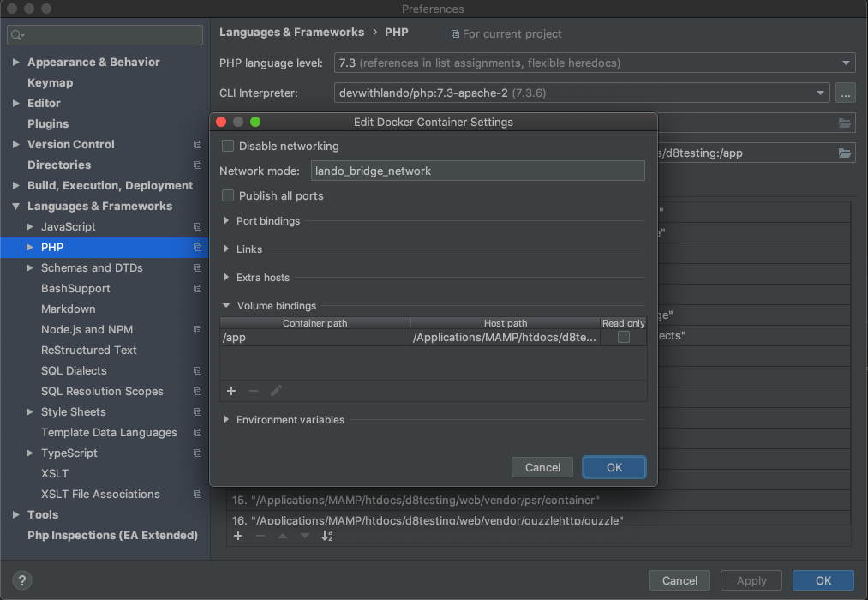Click OK in Preferences window
The height and width of the screenshot is (600, 868).
[x=823, y=580]
